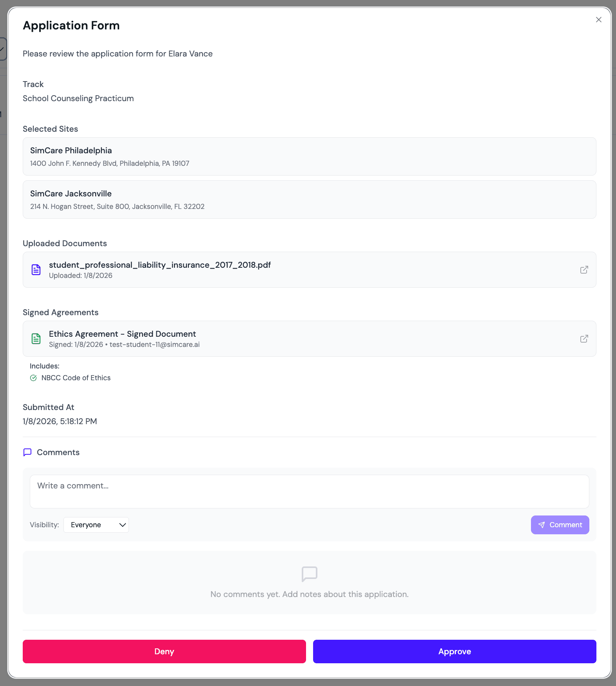Viewport: 616px width, 686px height.
Task: Focus the Write a comment field
Action: (x=309, y=492)
